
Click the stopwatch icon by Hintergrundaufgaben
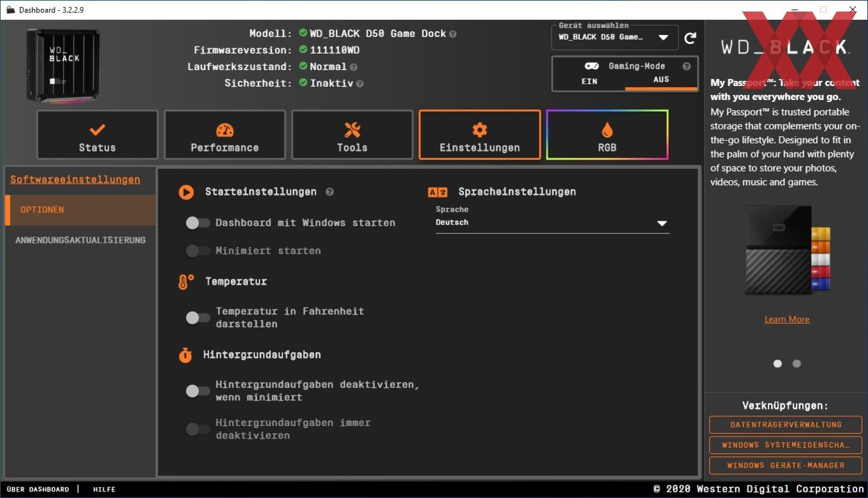click(185, 355)
